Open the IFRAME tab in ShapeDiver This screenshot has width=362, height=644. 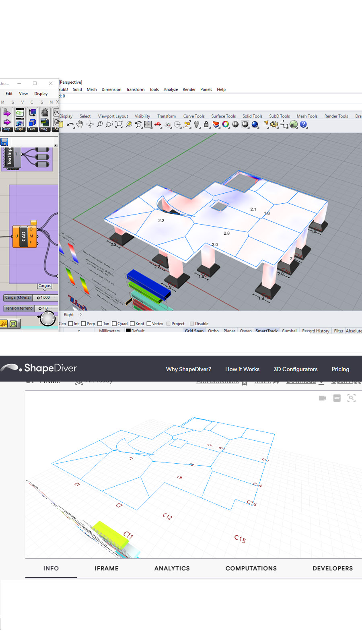pos(107,568)
